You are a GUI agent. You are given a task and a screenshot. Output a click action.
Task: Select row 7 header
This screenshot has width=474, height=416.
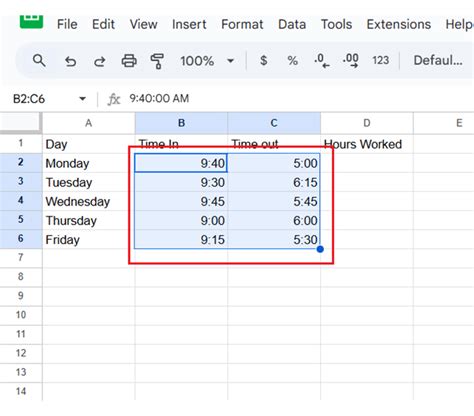coord(21,258)
